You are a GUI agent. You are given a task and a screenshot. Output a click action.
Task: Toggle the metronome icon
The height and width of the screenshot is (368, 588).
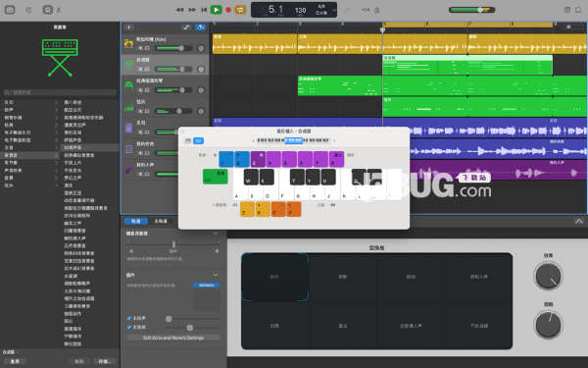click(377, 10)
